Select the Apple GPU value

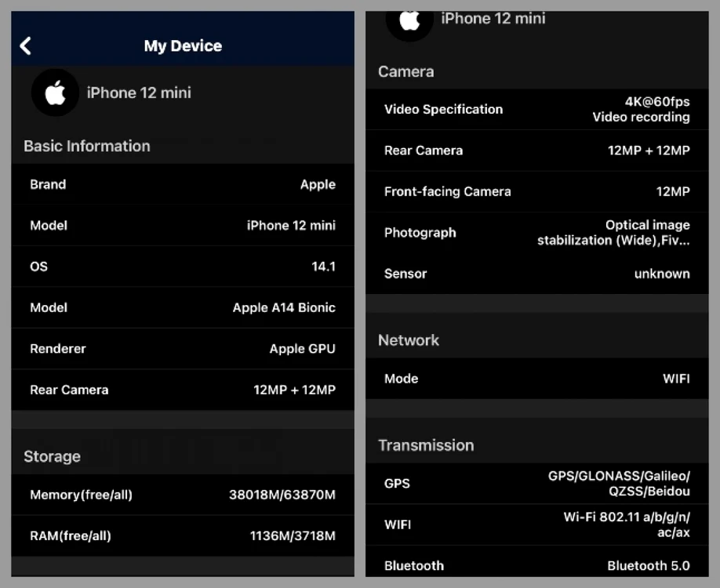(x=302, y=349)
